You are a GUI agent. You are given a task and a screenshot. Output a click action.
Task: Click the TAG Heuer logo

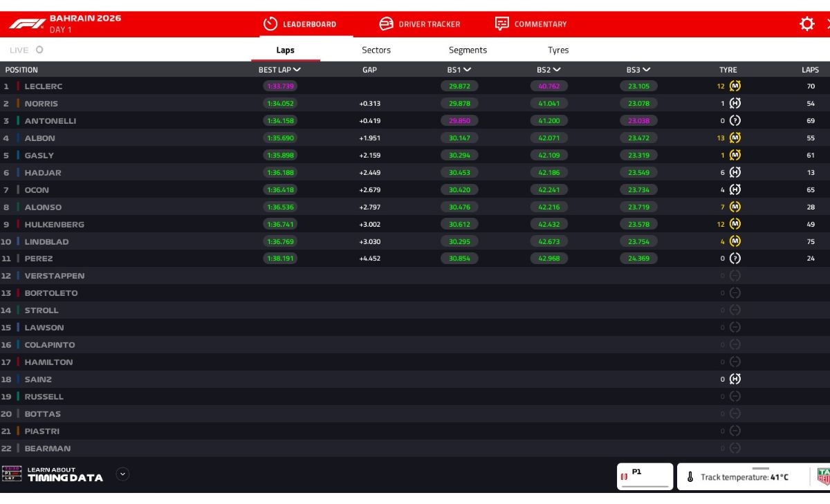point(824,476)
